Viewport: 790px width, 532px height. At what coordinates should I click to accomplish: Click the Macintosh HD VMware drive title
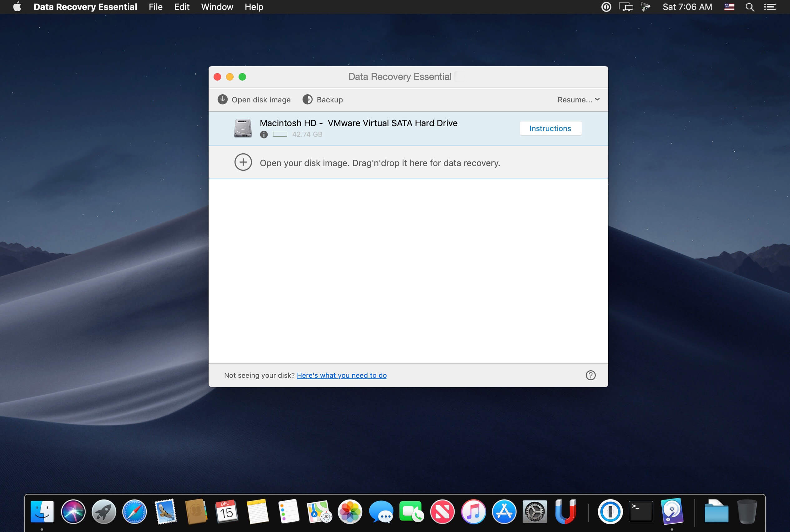pyautogui.click(x=358, y=123)
